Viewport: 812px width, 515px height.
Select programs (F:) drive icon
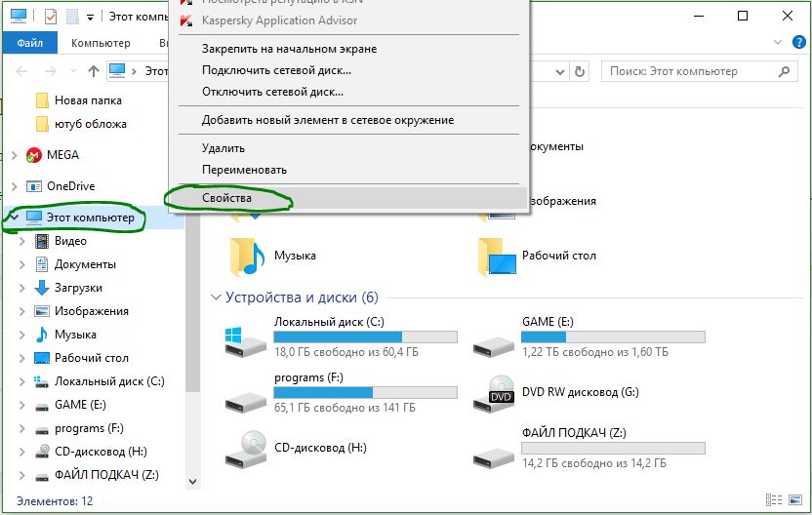pos(246,400)
